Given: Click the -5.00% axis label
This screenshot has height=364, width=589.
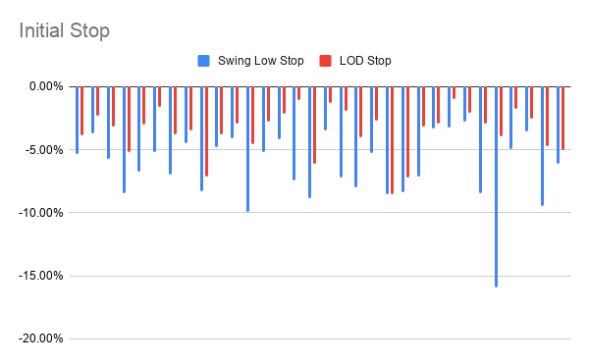Looking at the screenshot, I should (44, 150).
